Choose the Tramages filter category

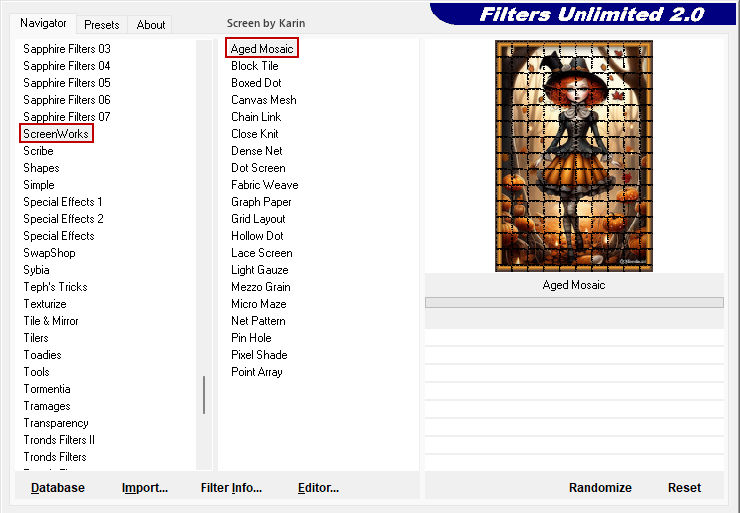click(x=47, y=406)
